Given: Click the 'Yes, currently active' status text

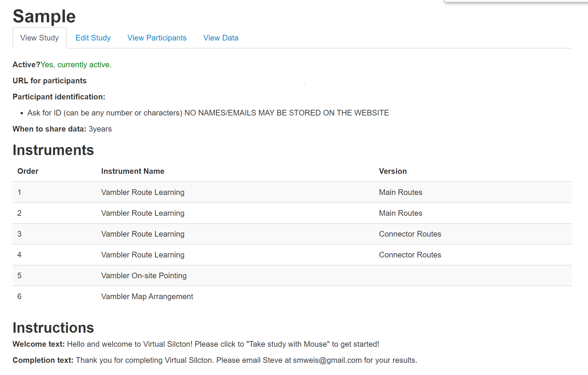Looking at the screenshot, I should click(76, 65).
